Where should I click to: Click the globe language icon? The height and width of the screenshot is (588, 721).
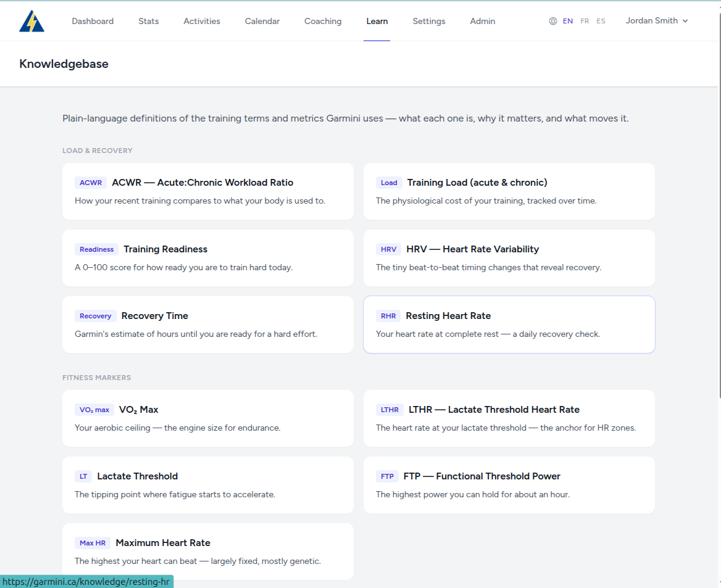553,21
